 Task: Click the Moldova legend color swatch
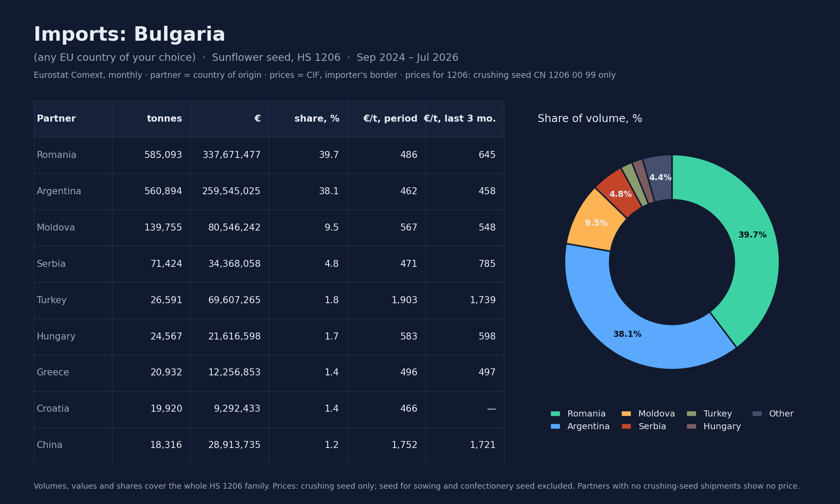626,414
